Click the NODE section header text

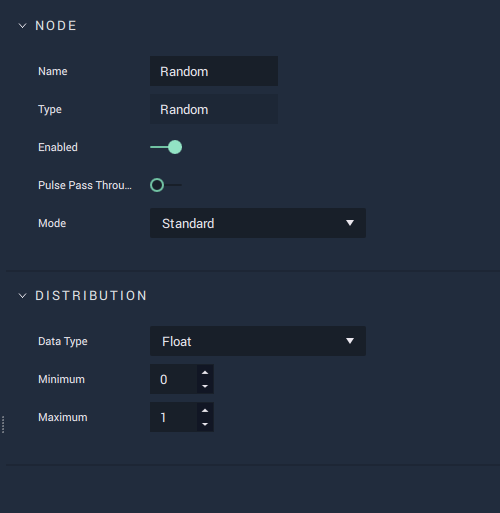pos(56,26)
